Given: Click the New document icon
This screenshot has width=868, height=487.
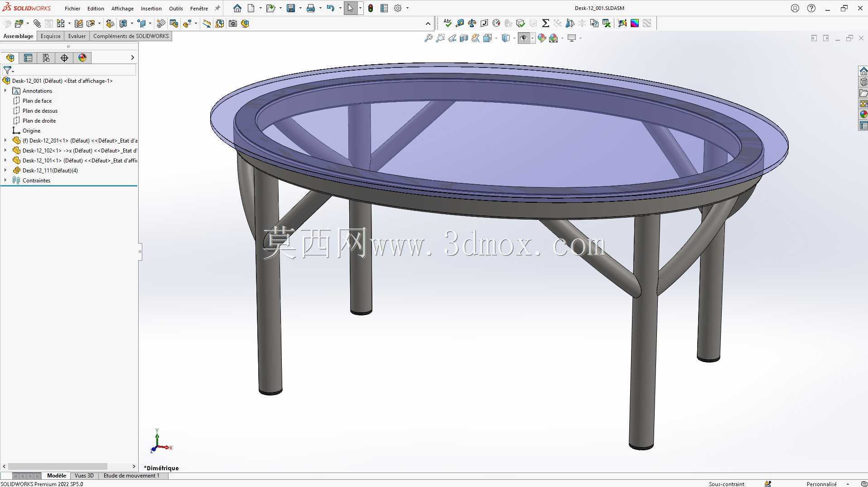Looking at the screenshot, I should click(251, 8).
